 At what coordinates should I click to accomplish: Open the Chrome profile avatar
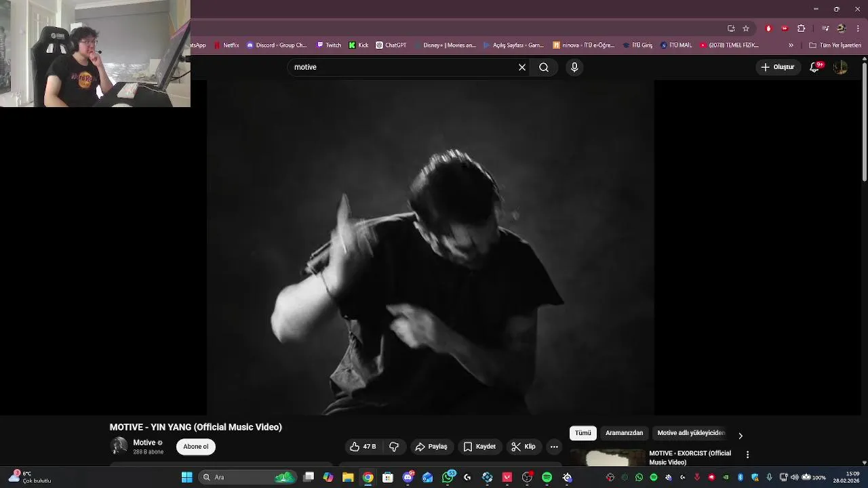pos(842,28)
